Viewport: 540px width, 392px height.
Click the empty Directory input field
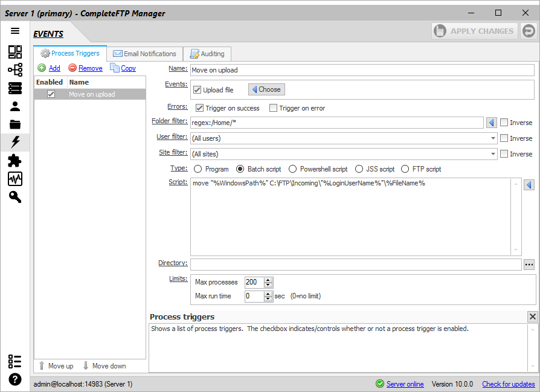pyautogui.click(x=356, y=265)
